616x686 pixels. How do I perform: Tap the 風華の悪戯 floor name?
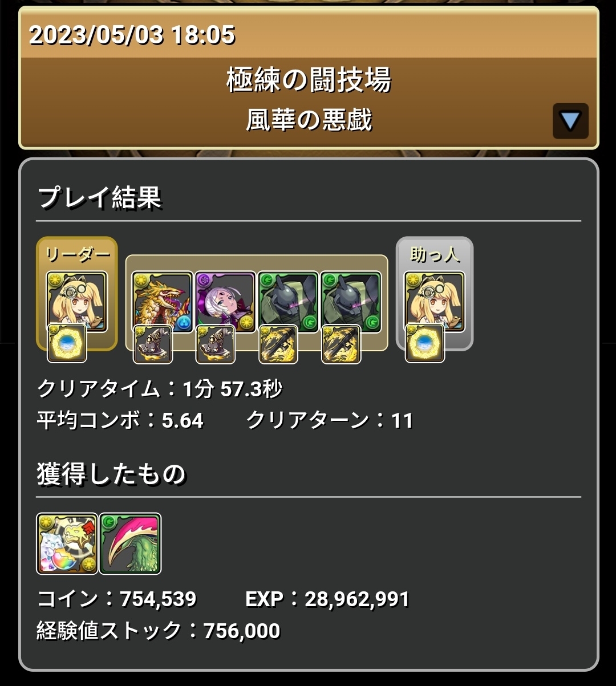pyautogui.click(x=309, y=120)
